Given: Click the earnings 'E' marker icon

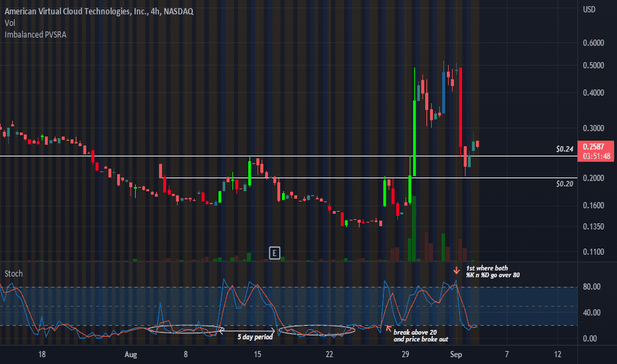Looking at the screenshot, I should [274, 253].
